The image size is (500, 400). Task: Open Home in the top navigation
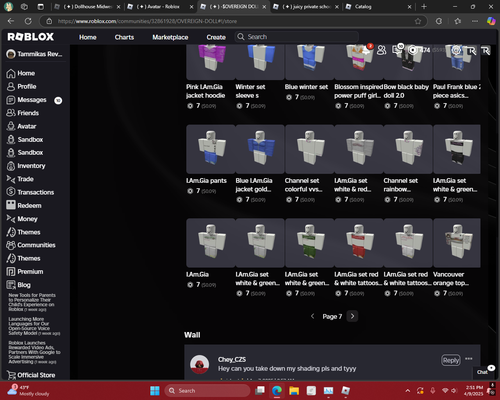tap(88, 37)
